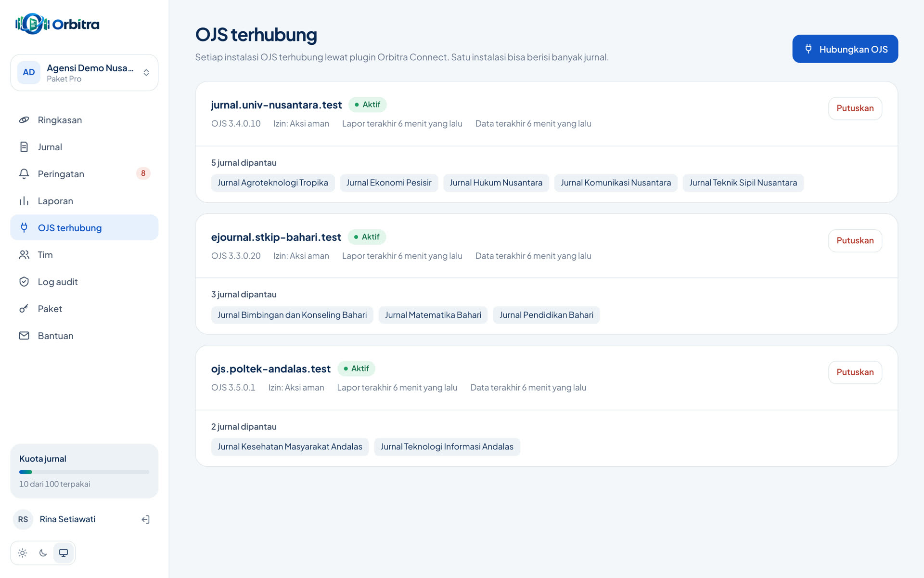Select the Jurnal Komunikasi Nusantara chip
The width and height of the screenshot is (924, 578).
616,183
